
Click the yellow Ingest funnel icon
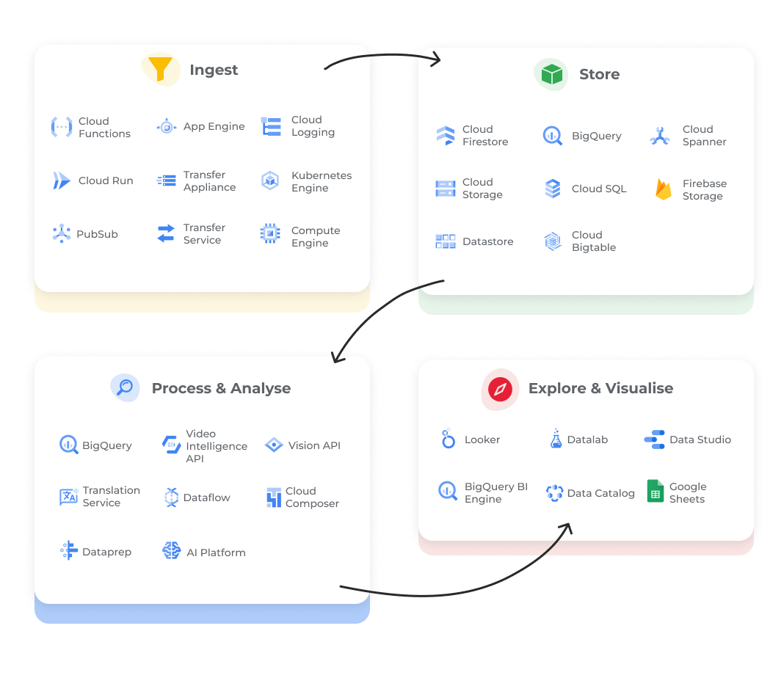pos(161,69)
